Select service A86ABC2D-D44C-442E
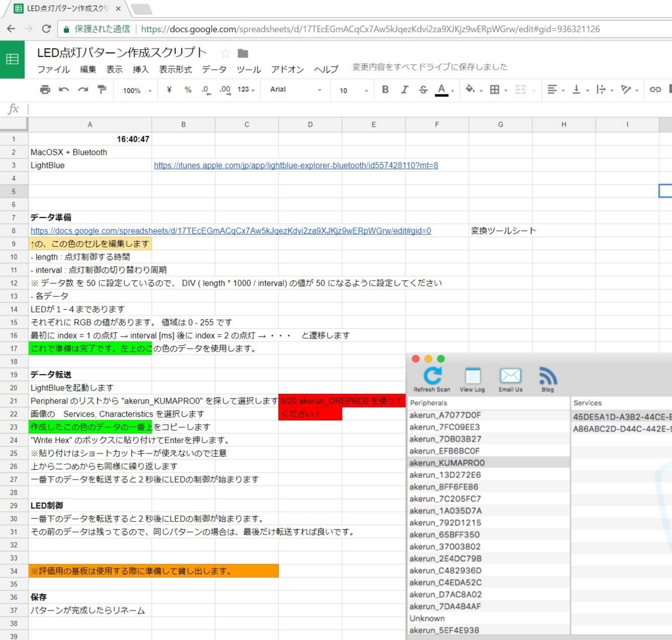Viewport: 672px width, 640px height. (x=622, y=429)
